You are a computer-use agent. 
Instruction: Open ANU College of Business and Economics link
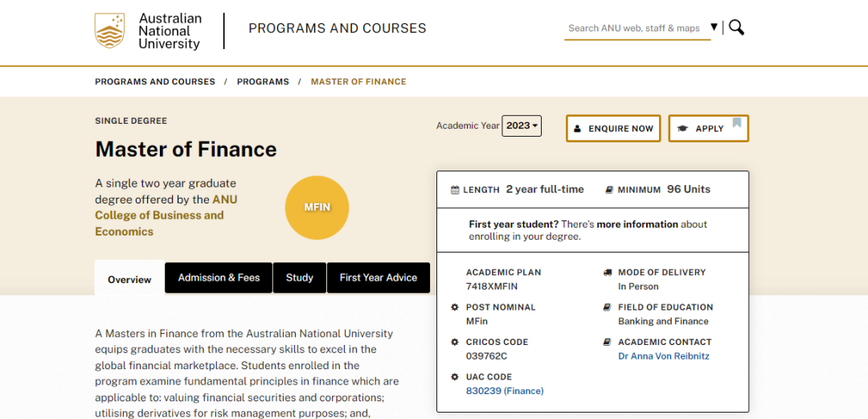pyautogui.click(x=166, y=215)
